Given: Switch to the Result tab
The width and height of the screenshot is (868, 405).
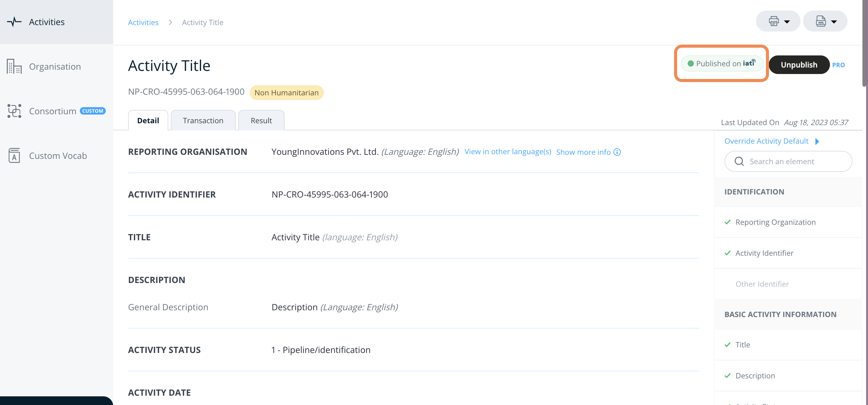Looking at the screenshot, I should point(261,120).
